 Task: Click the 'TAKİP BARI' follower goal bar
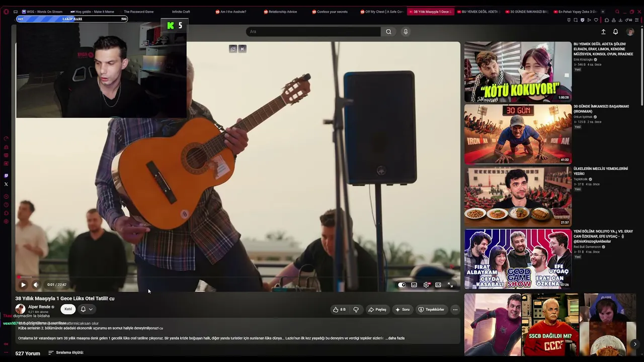pos(72,19)
